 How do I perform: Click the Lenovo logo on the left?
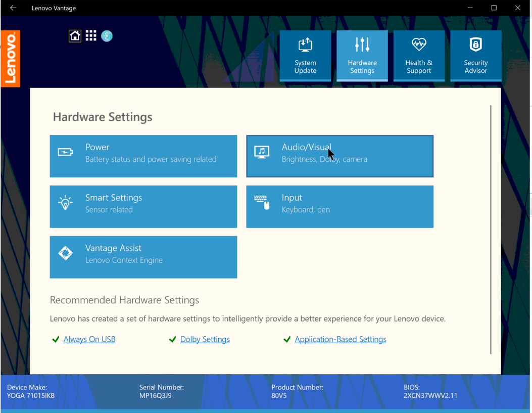pos(11,59)
